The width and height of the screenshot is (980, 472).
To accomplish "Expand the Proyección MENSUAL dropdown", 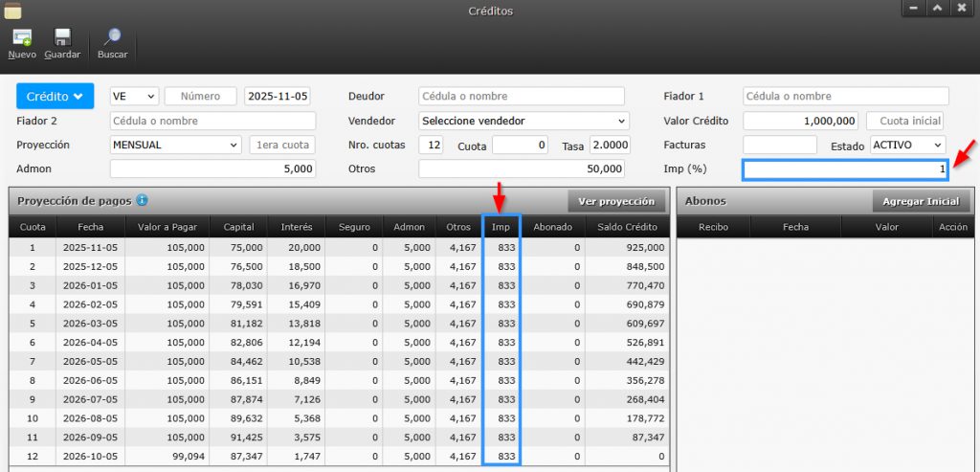I will click(x=175, y=145).
